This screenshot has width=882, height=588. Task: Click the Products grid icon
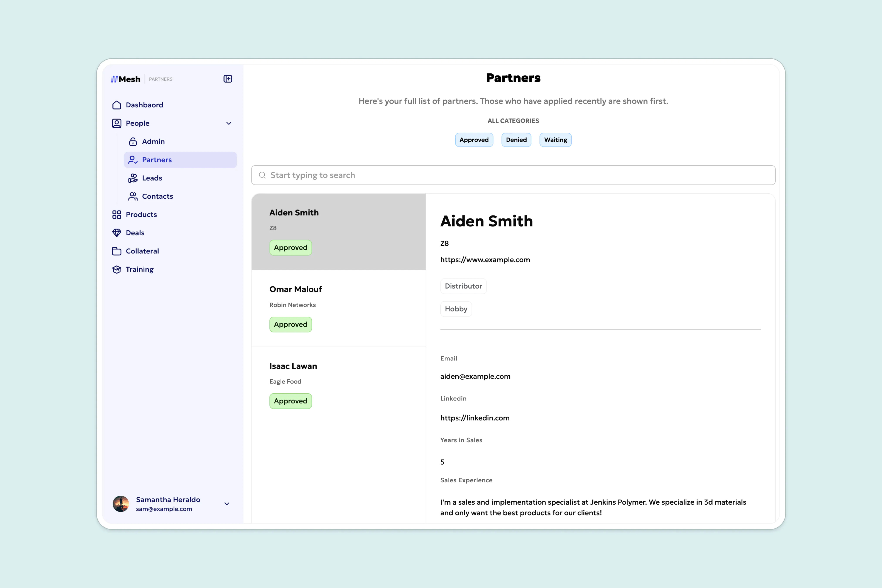(117, 215)
